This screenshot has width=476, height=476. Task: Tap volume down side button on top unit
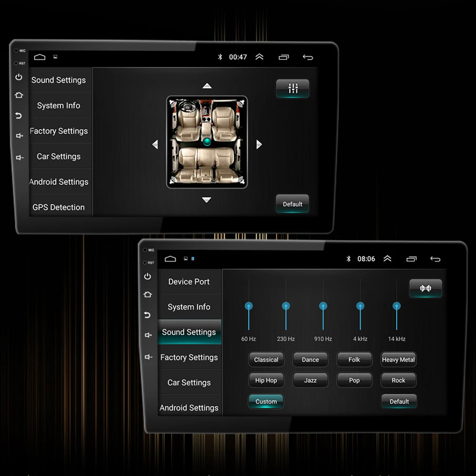coord(20,158)
